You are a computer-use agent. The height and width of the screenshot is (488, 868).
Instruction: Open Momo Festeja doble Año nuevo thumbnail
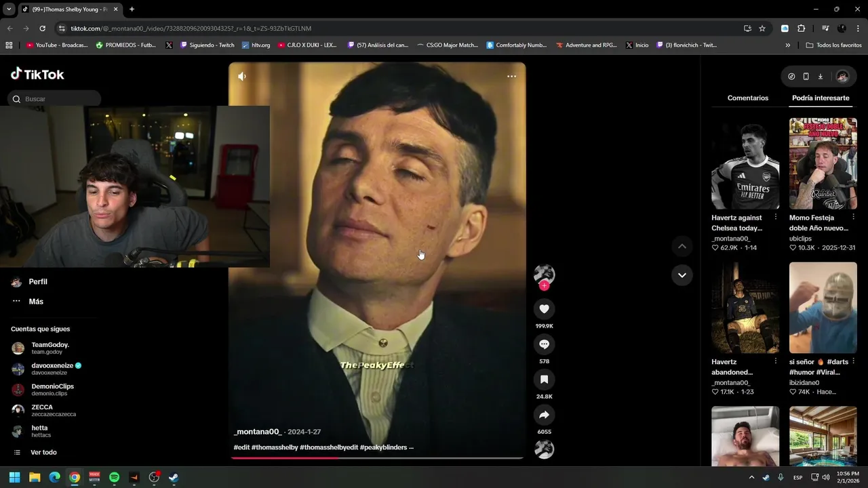[x=823, y=163]
